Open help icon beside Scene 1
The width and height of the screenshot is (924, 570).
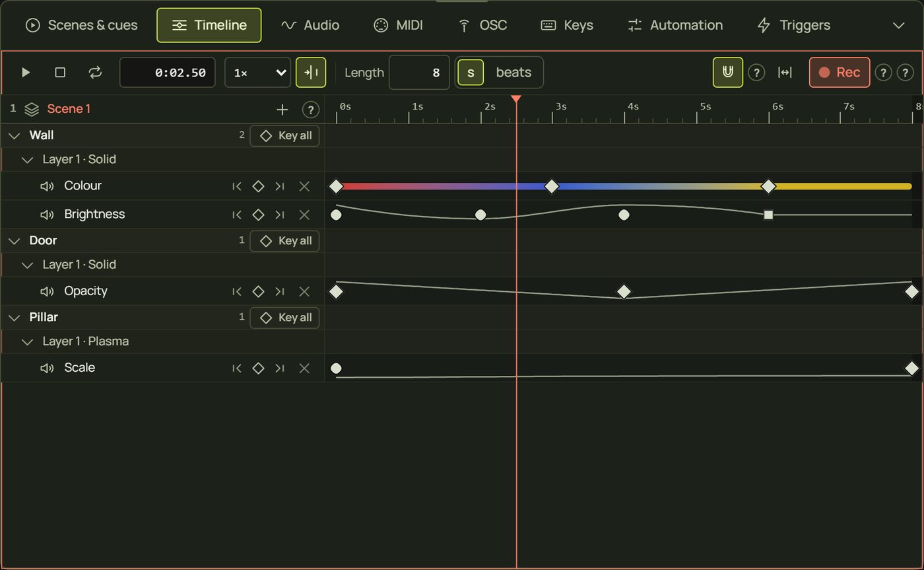pos(310,110)
